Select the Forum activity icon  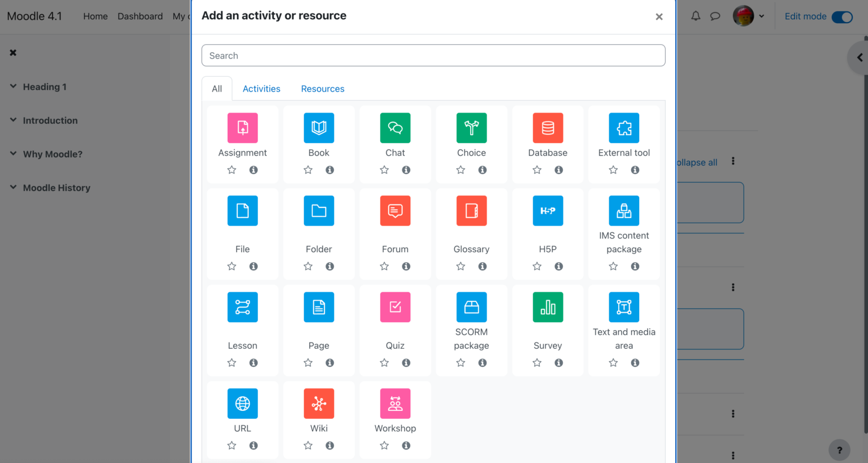click(395, 211)
